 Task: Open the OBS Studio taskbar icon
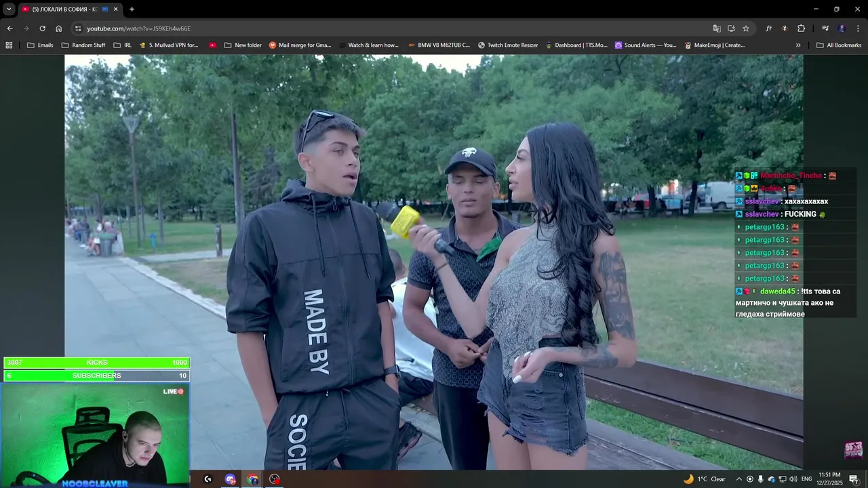(x=275, y=479)
